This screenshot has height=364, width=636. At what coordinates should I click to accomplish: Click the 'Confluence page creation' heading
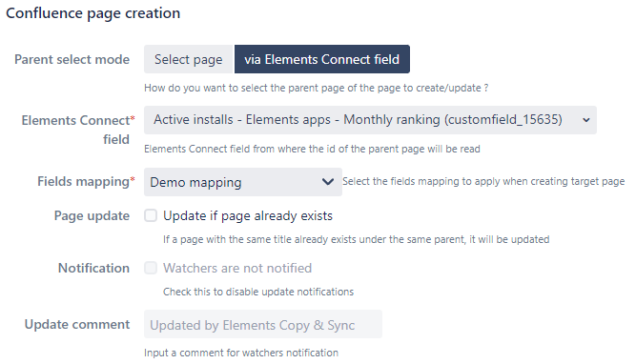point(92,13)
